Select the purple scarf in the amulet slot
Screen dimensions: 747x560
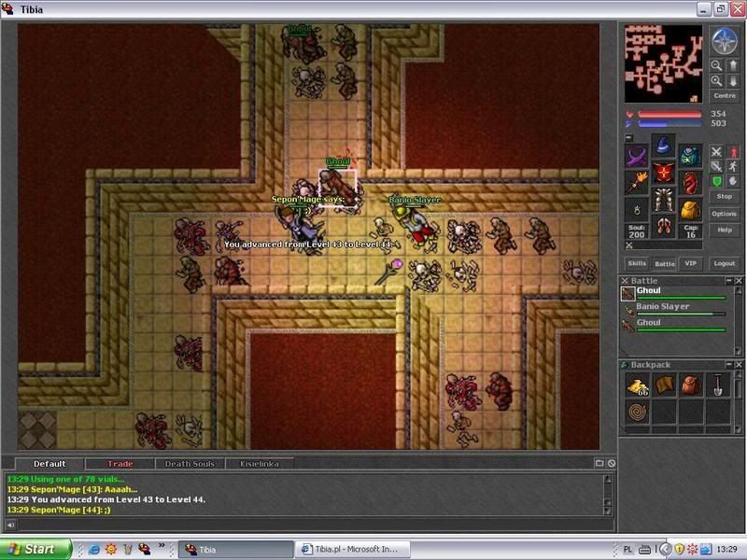pyautogui.click(x=637, y=156)
